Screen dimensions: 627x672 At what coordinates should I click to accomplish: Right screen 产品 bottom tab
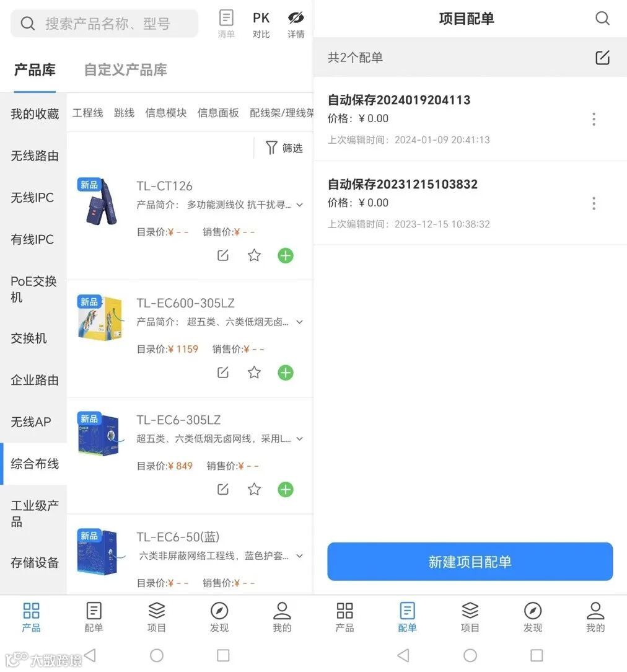(x=344, y=617)
